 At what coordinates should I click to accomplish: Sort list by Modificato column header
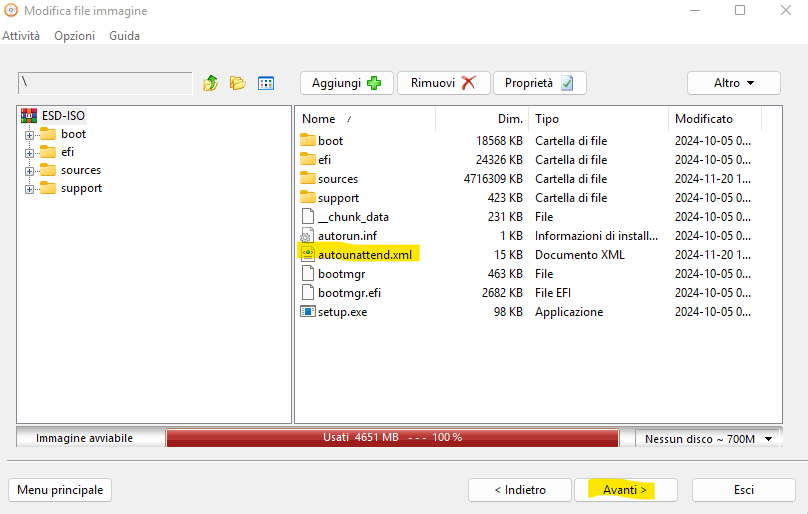click(x=704, y=119)
